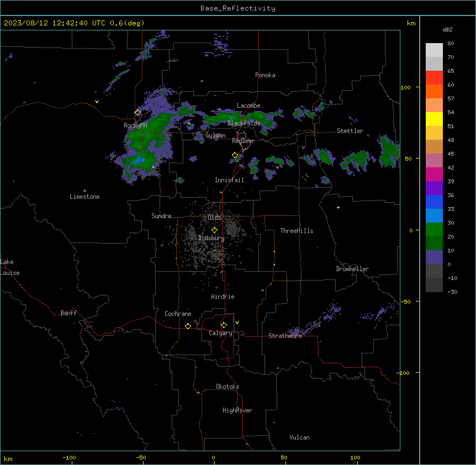Click the 80 value on the dBZ scale
This screenshot has height=465, width=476.
point(451,44)
